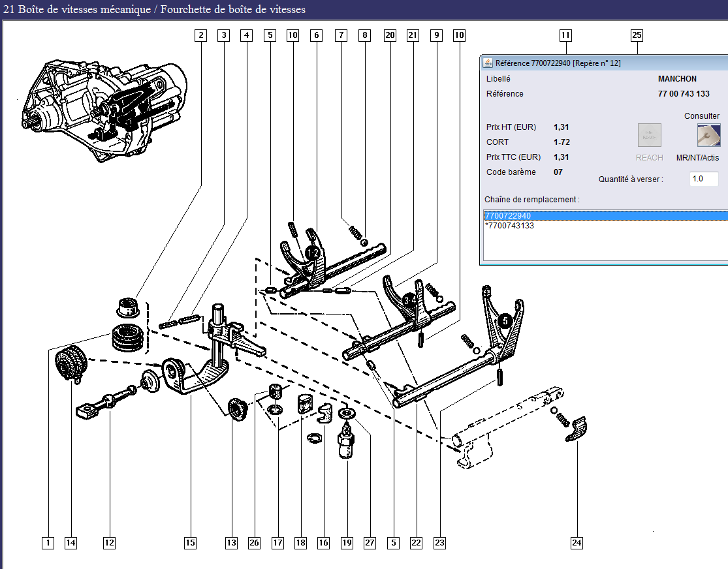The image size is (728, 569).
Task: Open callout number 8
Action: pyautogui.click(x=365, y=35)
